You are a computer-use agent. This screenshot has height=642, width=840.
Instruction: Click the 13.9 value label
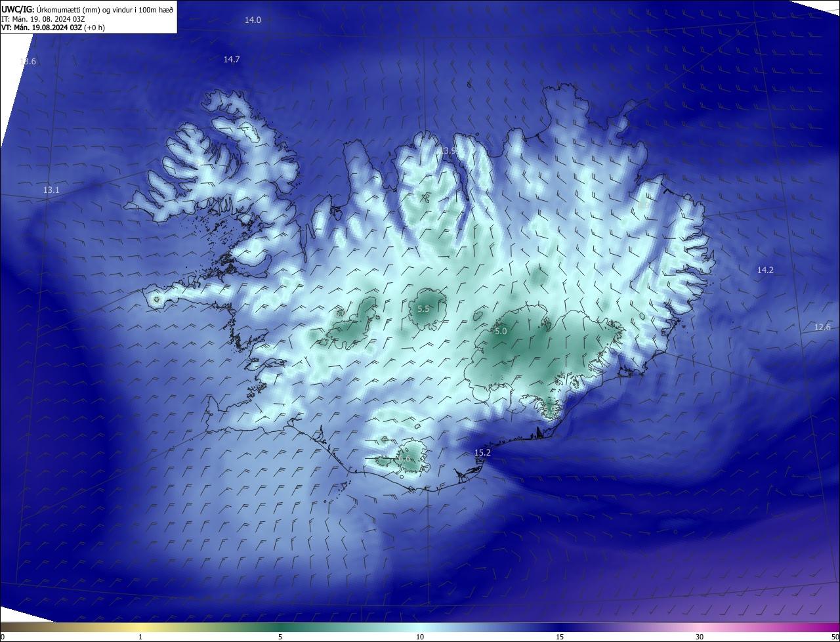[x=448, y=151]
